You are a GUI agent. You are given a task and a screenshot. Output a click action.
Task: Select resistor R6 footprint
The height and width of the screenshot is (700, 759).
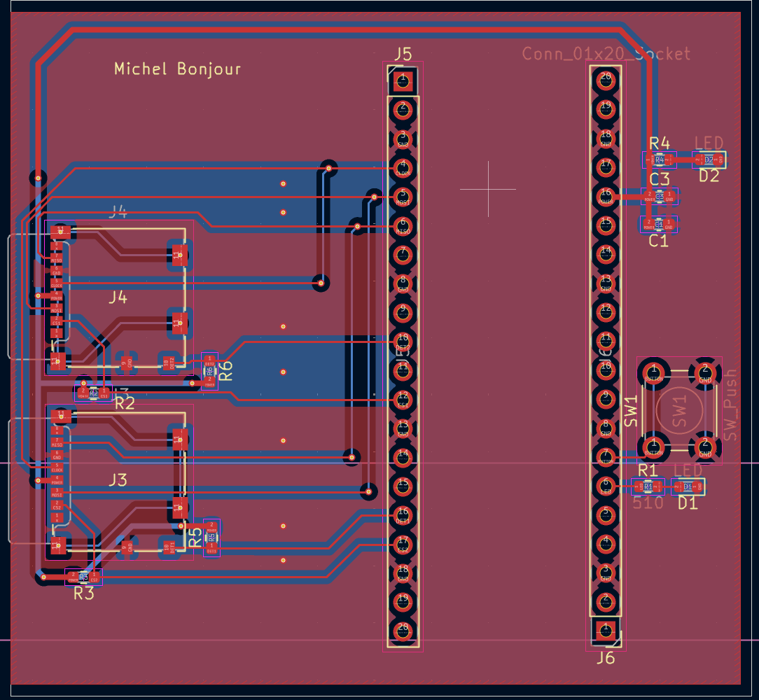click(x=209, y=371)
